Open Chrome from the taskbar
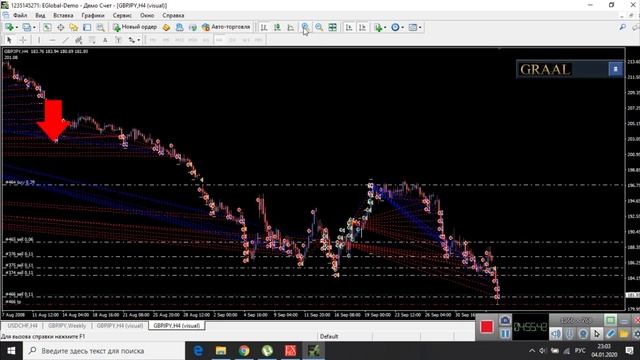The image size is (640, 360). (x=244, y=351)
